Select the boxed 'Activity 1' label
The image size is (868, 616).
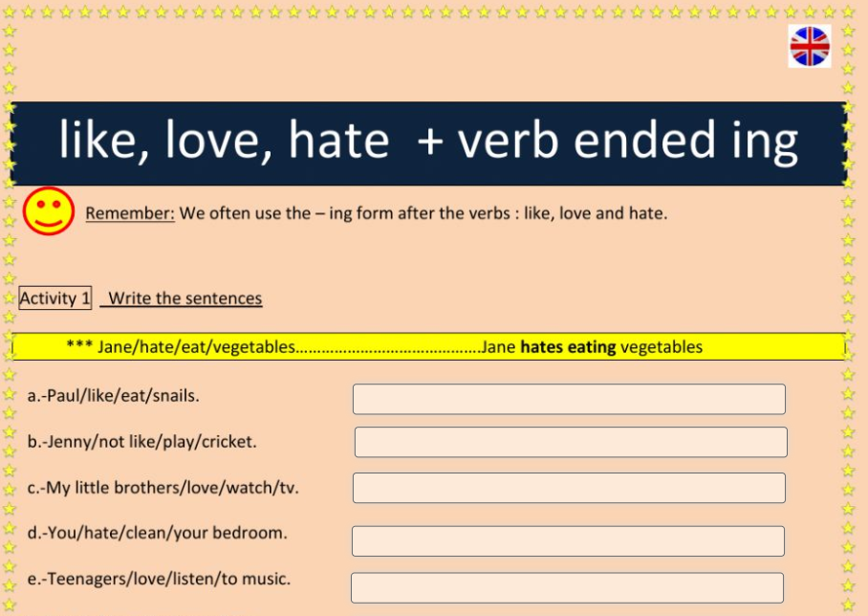55,298
